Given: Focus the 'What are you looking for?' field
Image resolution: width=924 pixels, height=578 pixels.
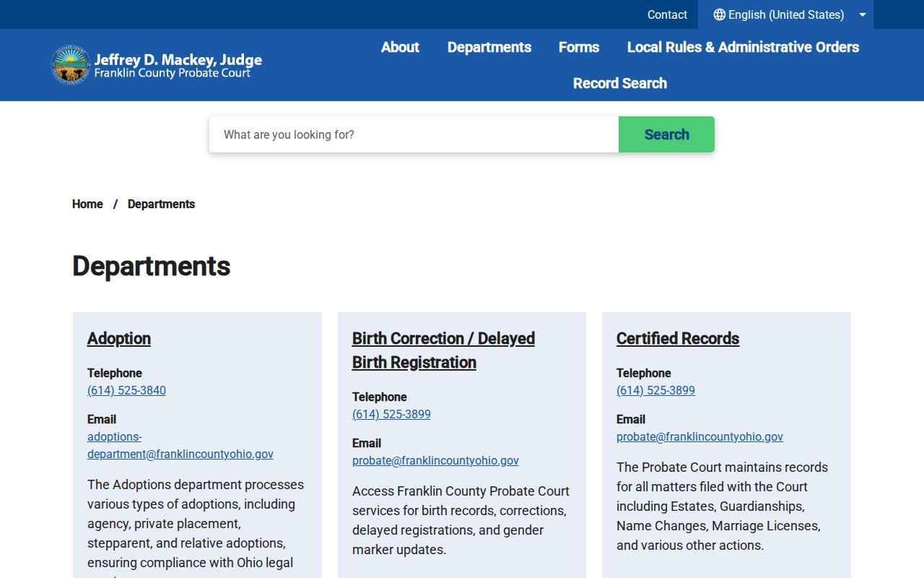Looking at the screenshot, I should click(414, 134).
